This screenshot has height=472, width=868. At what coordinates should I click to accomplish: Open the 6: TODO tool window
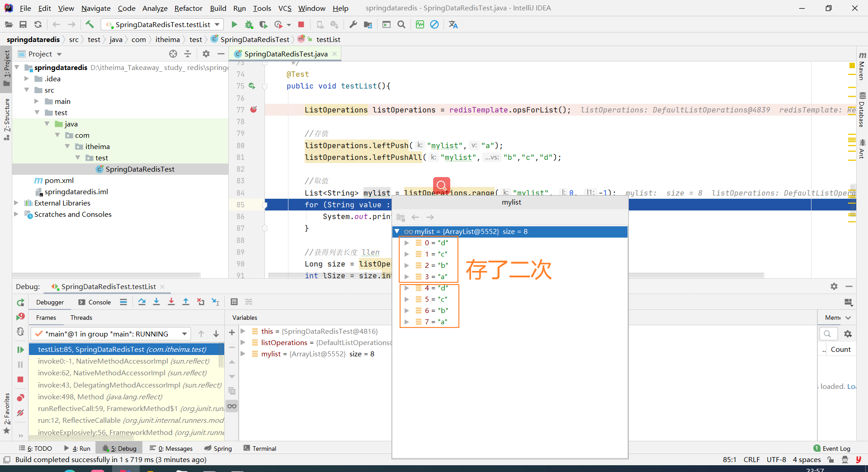[35, 448]
